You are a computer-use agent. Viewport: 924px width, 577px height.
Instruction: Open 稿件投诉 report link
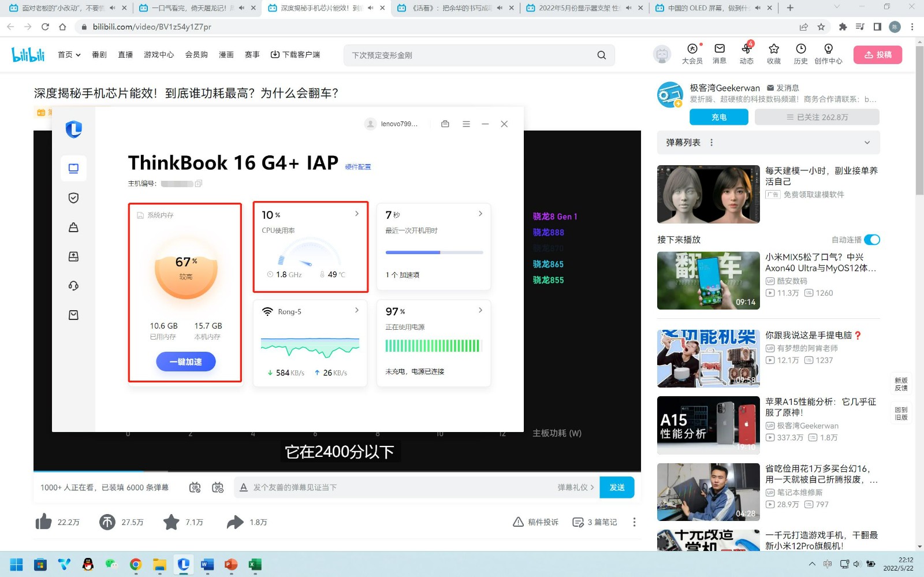[535, 522]
